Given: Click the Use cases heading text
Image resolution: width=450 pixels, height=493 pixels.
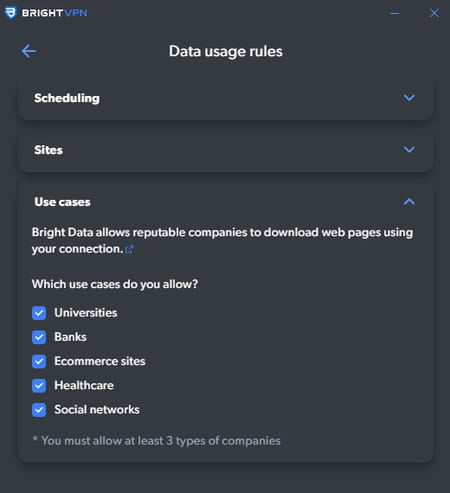Looking at the screenshot, I should point(62,202).
